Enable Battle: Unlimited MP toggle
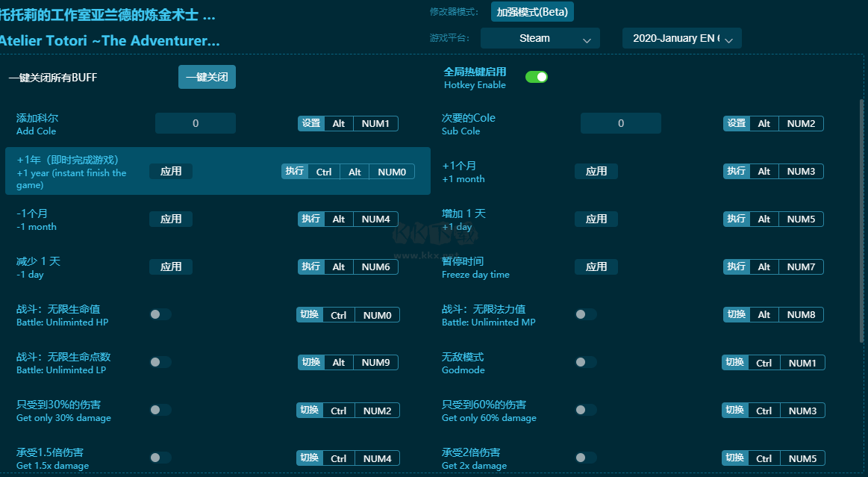The image size is (868, 477). pos(586,314)
